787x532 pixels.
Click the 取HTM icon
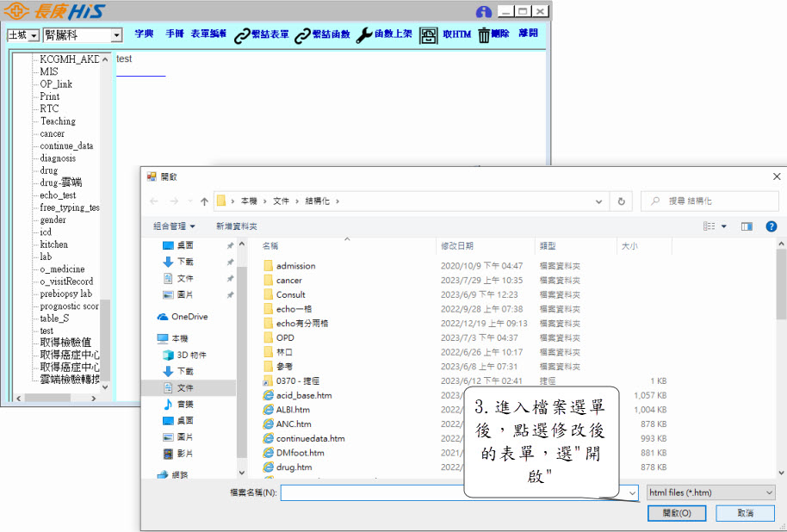[429, 35]
